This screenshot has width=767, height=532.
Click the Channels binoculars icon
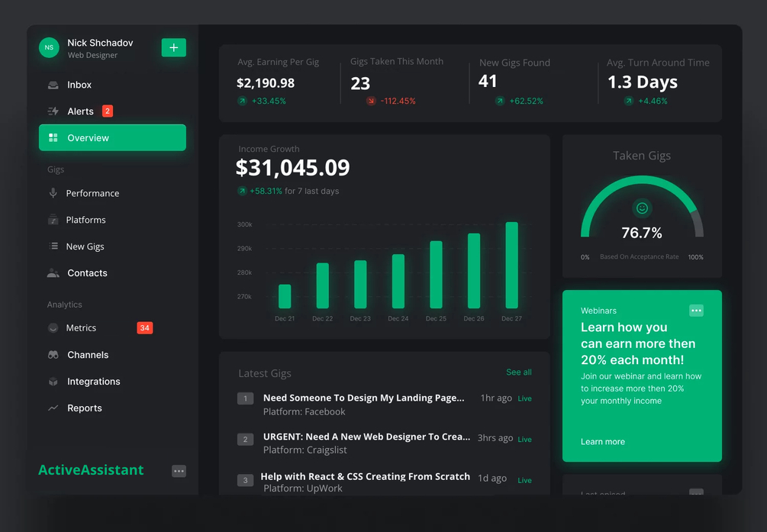53,355
